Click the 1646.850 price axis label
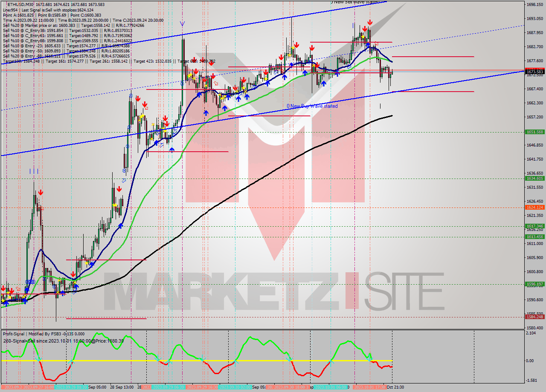This screenshot has height=392, width=546. tap(534, 145)
